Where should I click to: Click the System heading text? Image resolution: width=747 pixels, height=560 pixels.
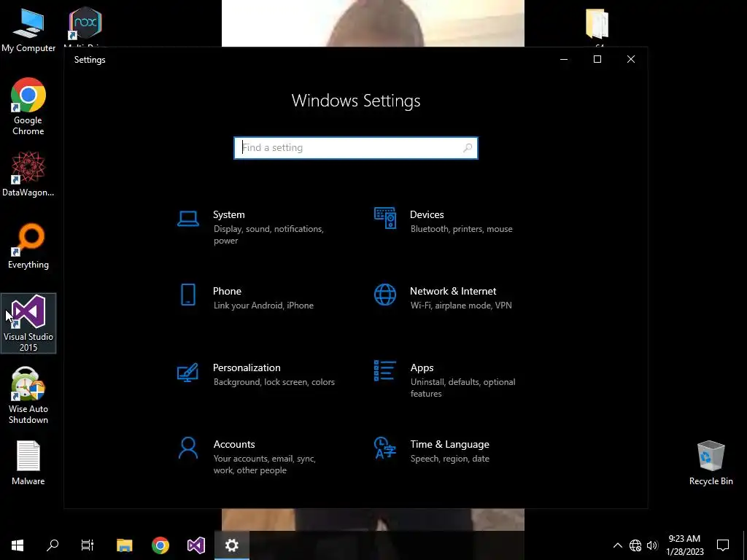pyautogui.click(x=228, y=215)
